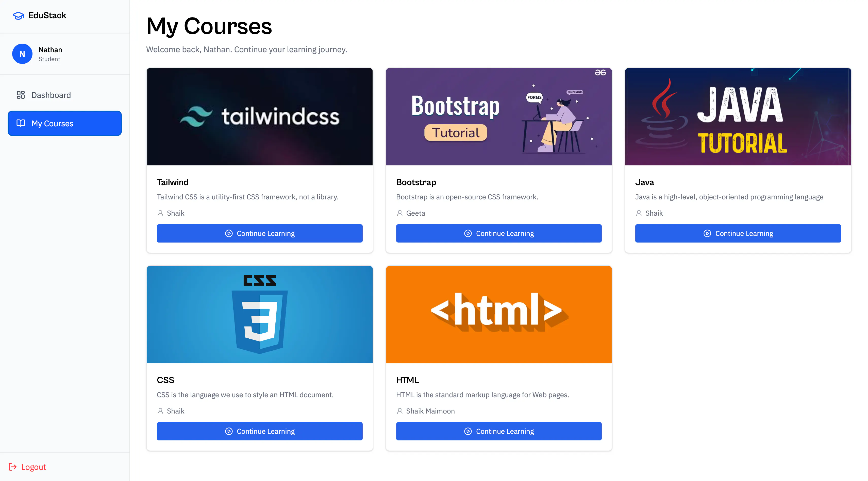Log out using the Logout link
The height and width of the screenshot is (481, 868).
point(27,467)
